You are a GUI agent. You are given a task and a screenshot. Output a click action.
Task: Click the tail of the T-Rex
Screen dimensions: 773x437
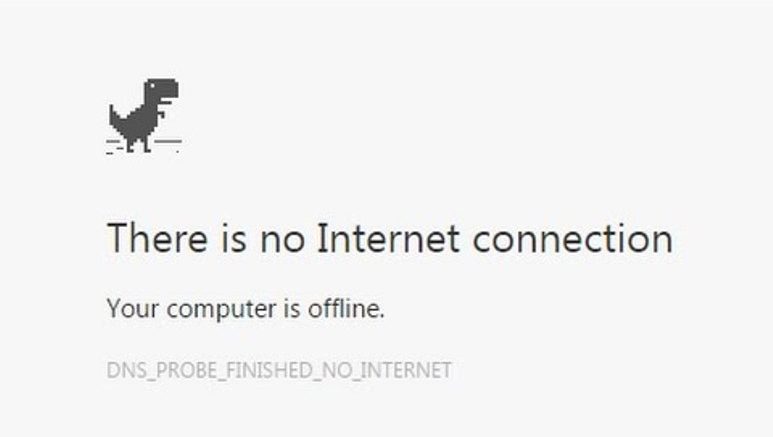pyautogui.click(x=113, y=116)
